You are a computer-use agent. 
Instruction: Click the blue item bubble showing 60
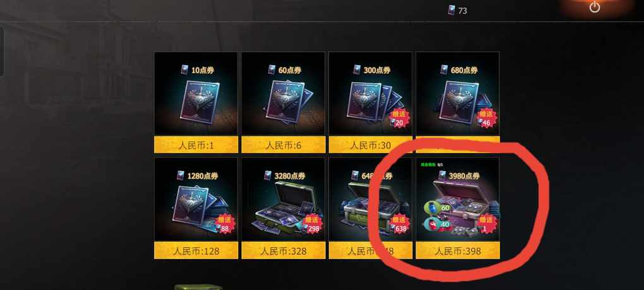tap(438, 208)
